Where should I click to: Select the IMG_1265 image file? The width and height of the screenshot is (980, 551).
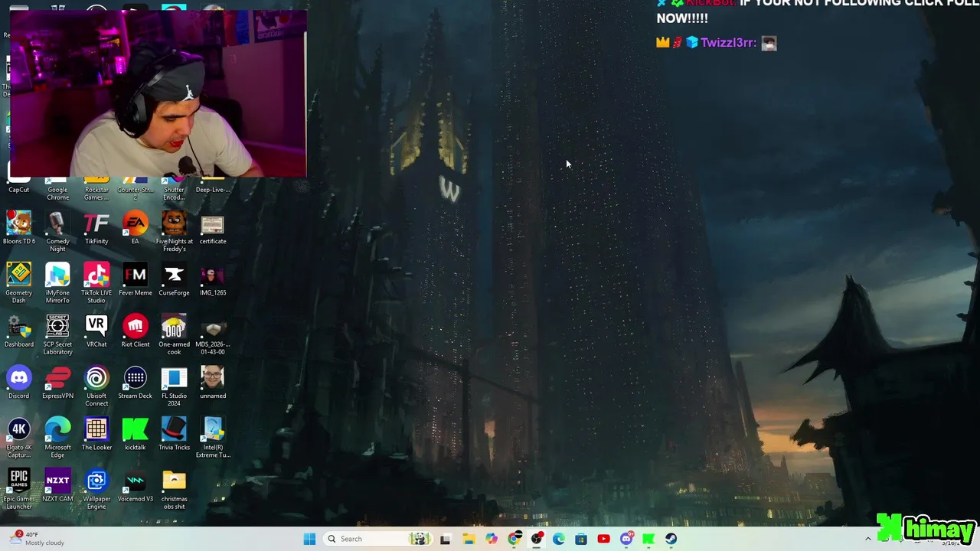pos(213,280)
